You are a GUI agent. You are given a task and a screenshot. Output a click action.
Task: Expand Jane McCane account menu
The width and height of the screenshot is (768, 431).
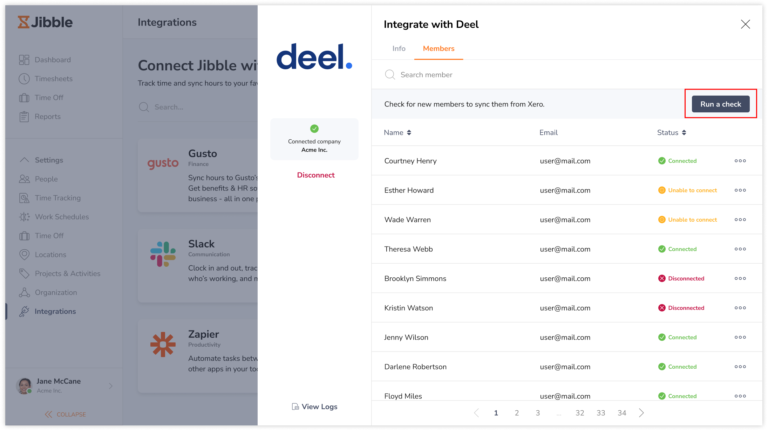[110, 386]
